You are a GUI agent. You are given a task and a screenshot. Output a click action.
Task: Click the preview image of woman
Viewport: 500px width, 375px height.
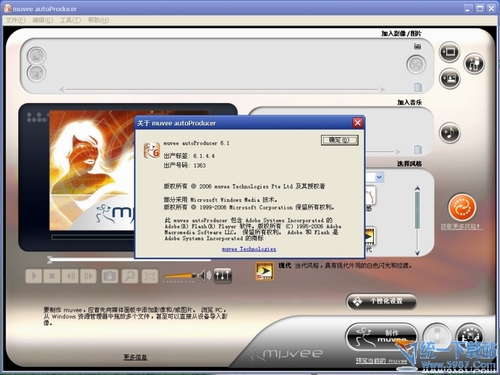92,170
